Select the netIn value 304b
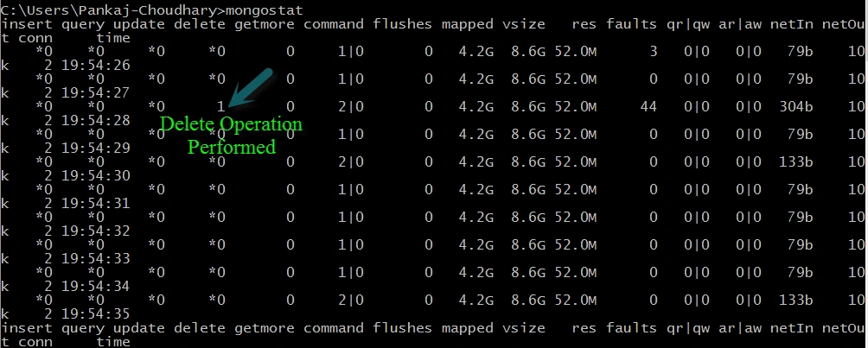The width and height of the screenshot is (868, 348). pyautogui.click(x=796, y=106)
